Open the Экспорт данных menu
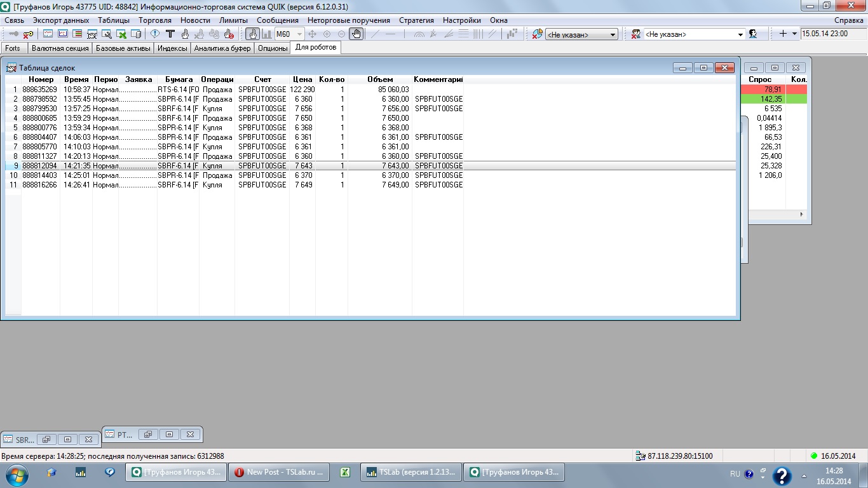868x488 pixels. pos(61,20)
